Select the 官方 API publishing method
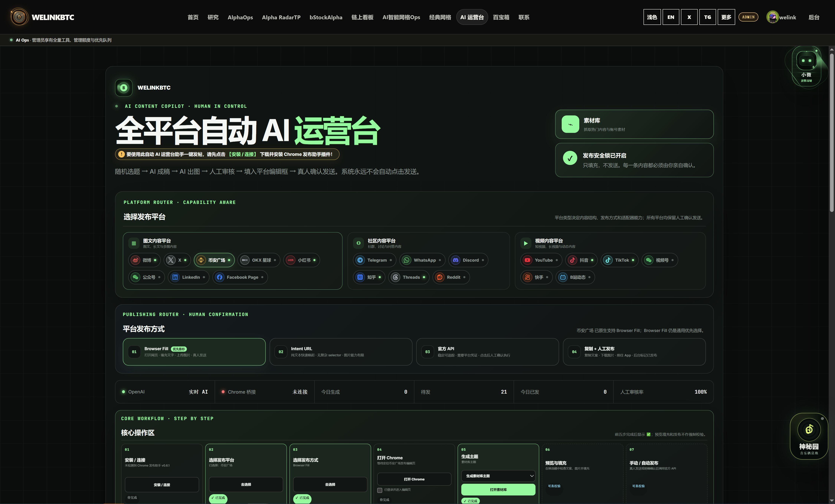This screenshot has width=835, height=504. [487, 352]
